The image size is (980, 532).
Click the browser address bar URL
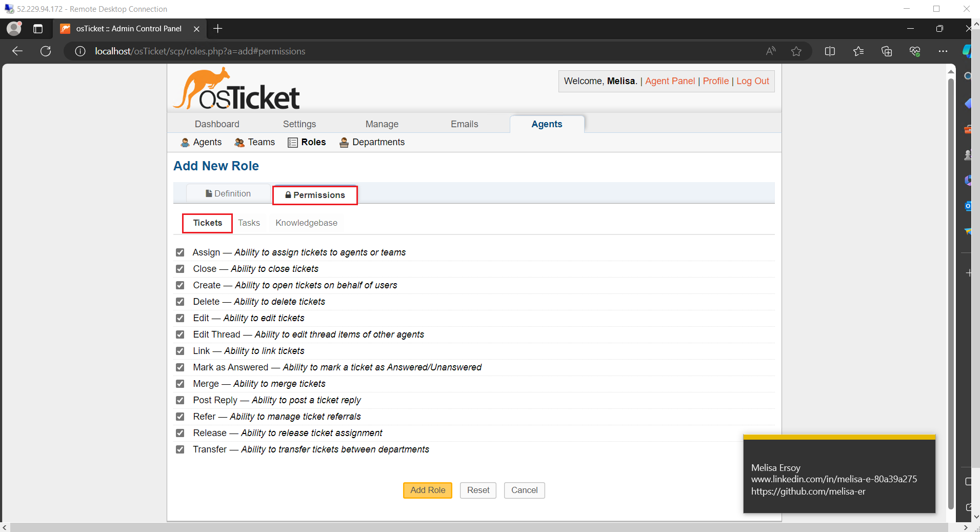[200, 51]
